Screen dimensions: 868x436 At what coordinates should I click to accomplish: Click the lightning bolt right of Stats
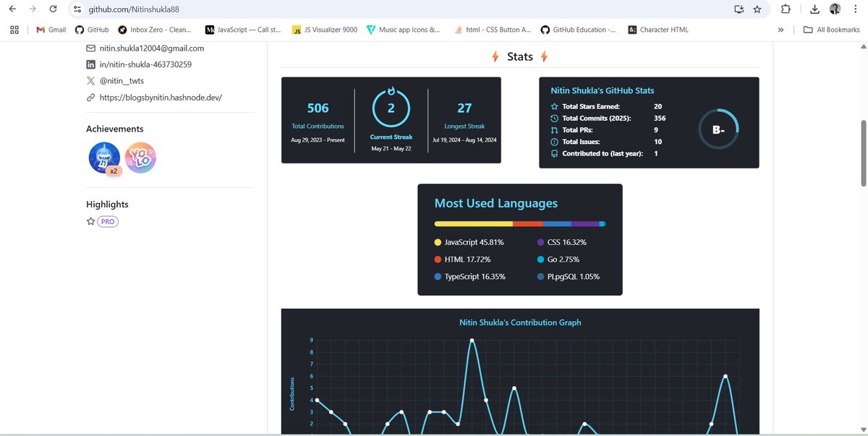coord(545,57)
